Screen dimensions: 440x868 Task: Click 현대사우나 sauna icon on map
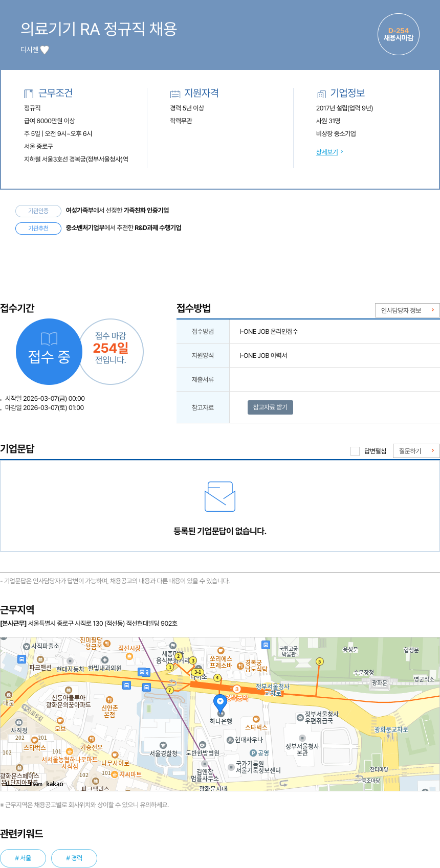230,740
